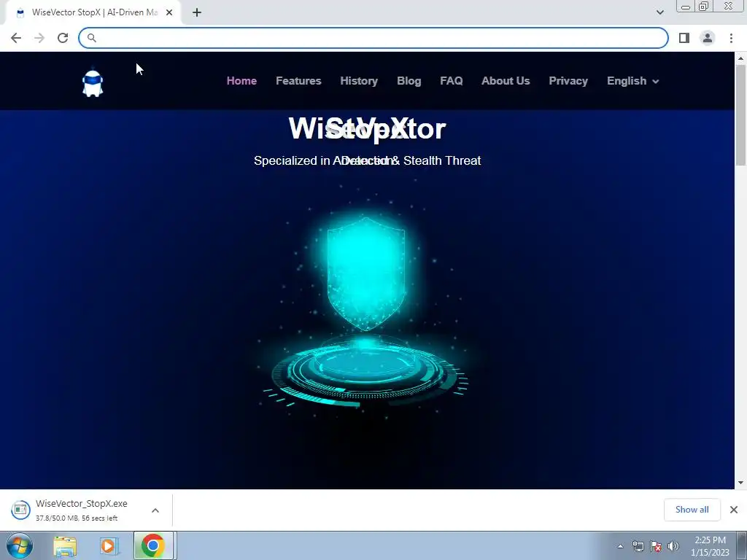
Task: Open the FAQ nav link
Action: [451, 81]
